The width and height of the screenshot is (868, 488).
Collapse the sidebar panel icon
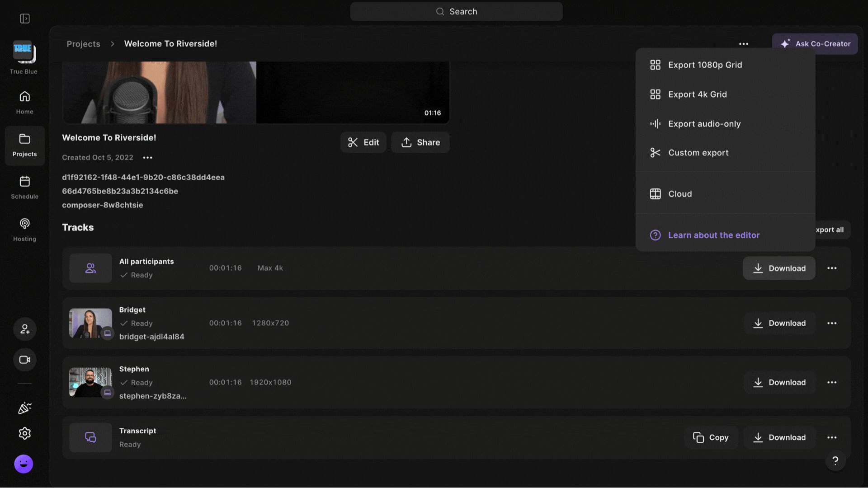click(25, 19)
